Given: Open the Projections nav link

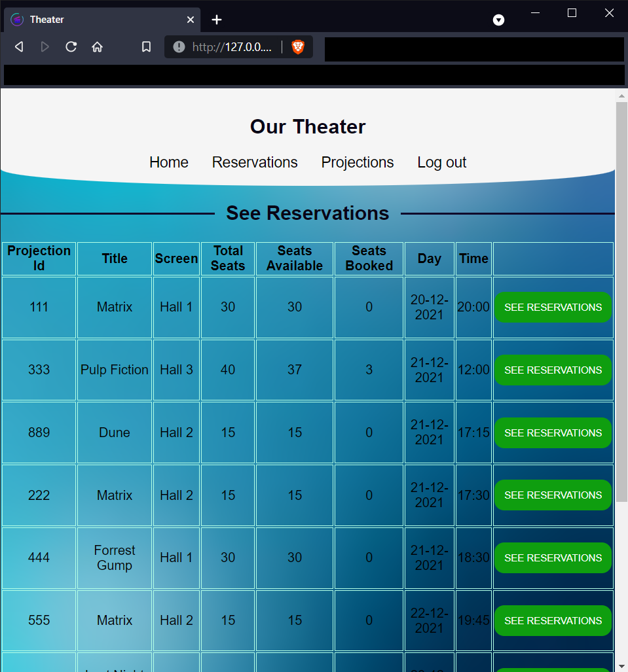Looking at the screenshot, I should click(358, 162).
